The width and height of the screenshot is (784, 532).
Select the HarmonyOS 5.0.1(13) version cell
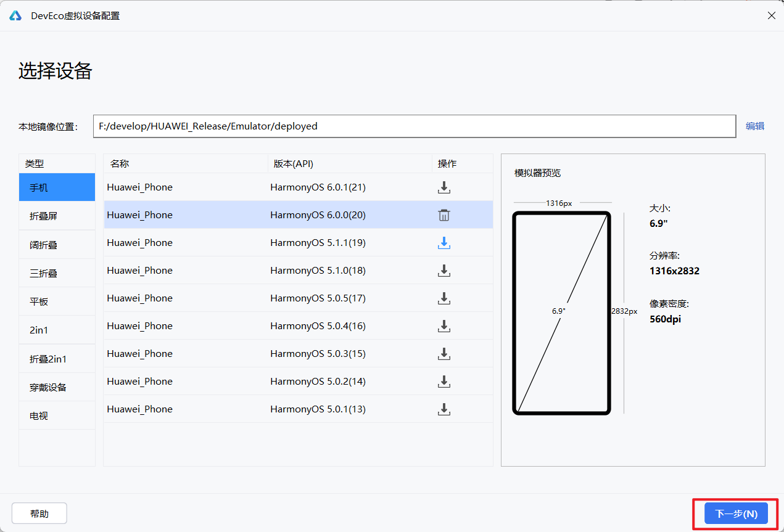[x=318, y=409]
